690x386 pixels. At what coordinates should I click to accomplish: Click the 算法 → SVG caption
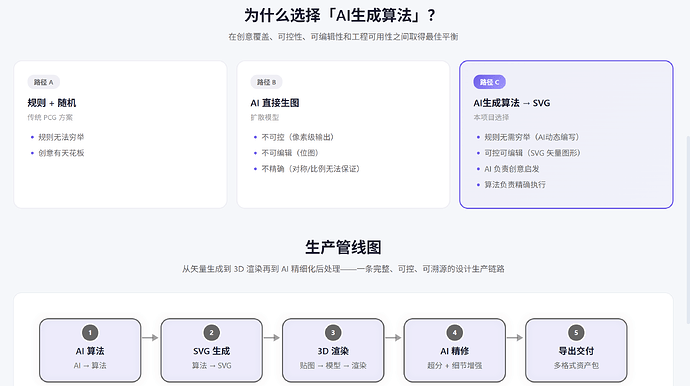pyautogui.click(x=212, y=366)
